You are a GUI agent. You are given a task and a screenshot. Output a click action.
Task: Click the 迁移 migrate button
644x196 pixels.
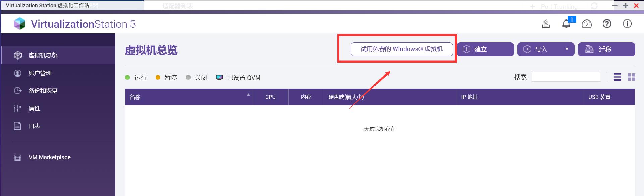click(606, 49)
